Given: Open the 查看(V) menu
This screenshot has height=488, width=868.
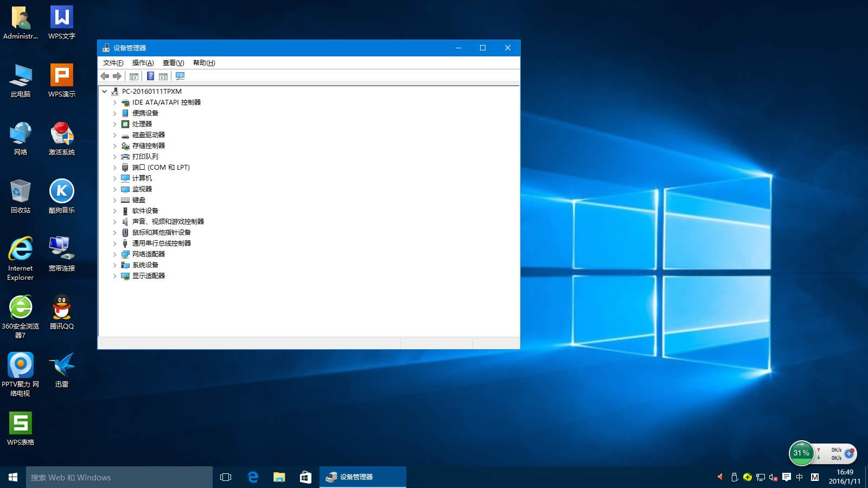Looking at the screenshot, I should [x=173, y=62].
